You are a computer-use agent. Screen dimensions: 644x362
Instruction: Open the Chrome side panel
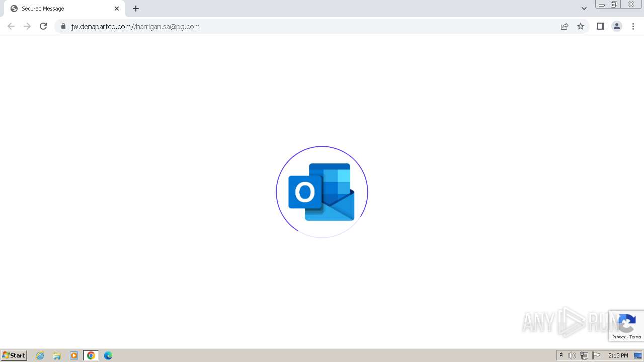coord(600,26)
